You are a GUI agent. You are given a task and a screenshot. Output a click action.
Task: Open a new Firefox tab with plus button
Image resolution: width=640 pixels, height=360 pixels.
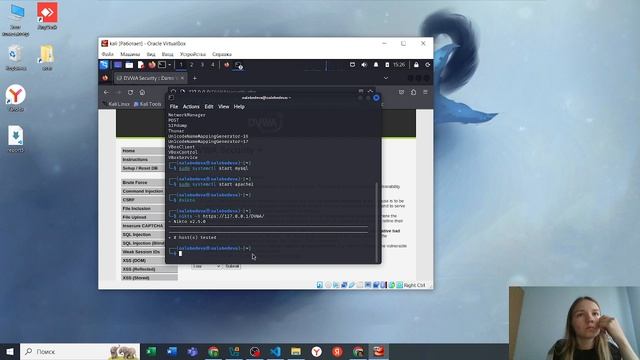(195, 78)
